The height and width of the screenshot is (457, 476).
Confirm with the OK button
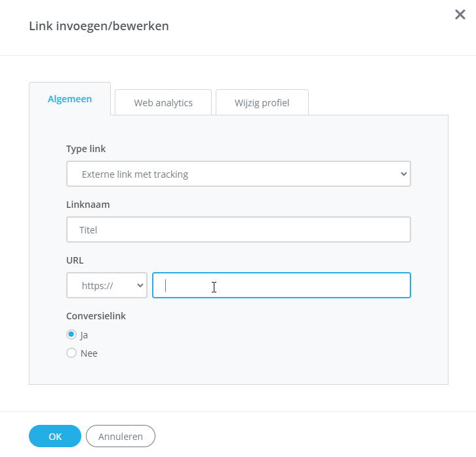(55, 436)
